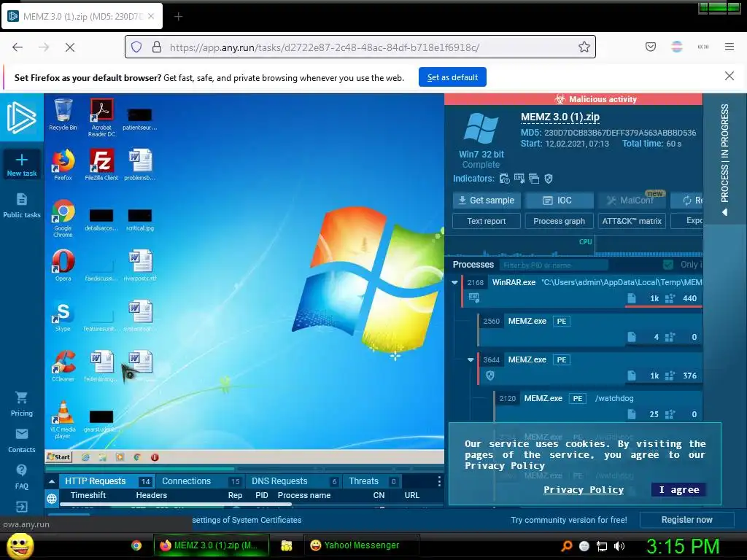This screenshot has width=747, height=560.
Task: Click the globe icon beside Timeshift
Action: pos(52,499)
